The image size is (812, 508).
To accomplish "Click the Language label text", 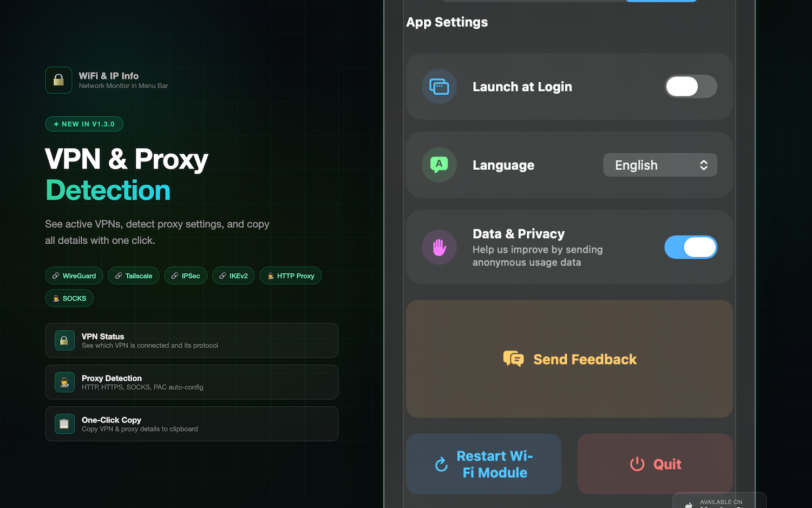I will [x=503, y=165].
